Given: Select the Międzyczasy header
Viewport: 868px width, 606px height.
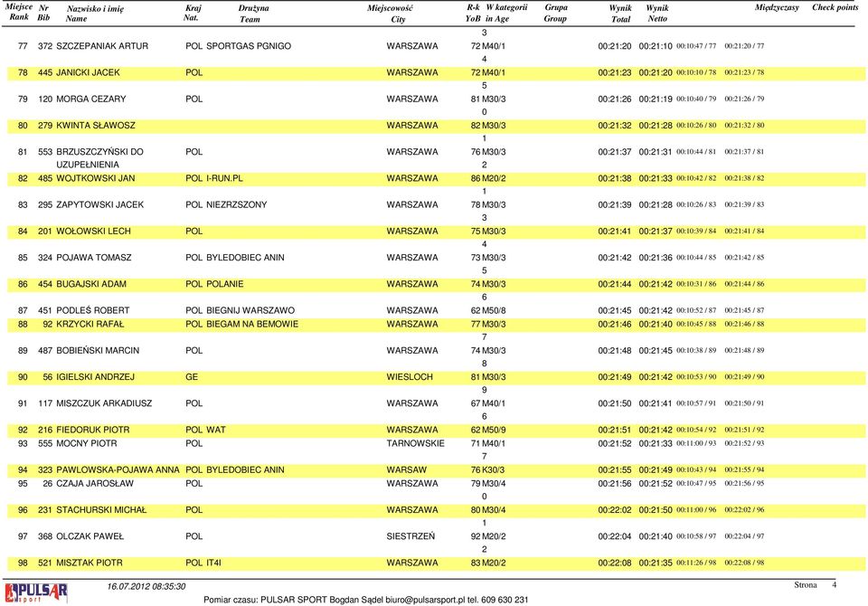Looking at the screenshot, I should tap(777, 8).
